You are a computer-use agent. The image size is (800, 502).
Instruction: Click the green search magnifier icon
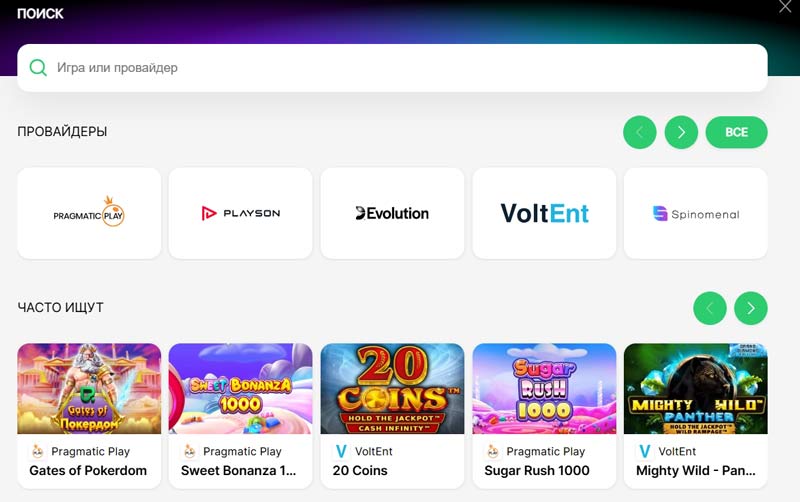[38, 67]
